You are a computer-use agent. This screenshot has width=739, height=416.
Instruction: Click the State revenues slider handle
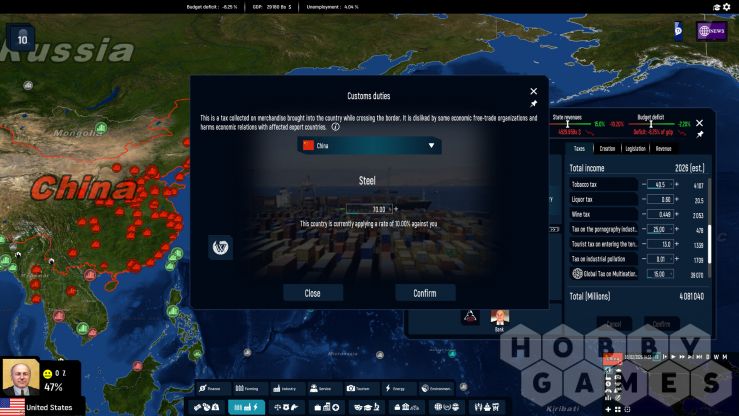567,124
